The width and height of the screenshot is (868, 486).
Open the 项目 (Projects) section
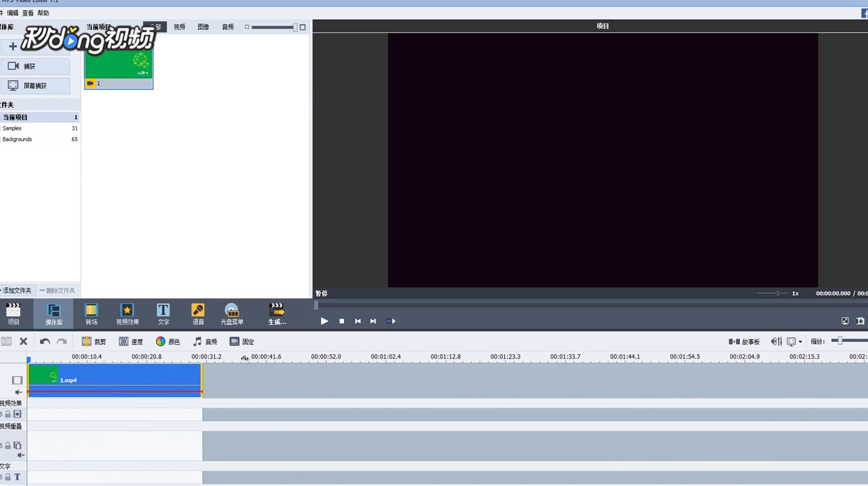click(14, 314)
